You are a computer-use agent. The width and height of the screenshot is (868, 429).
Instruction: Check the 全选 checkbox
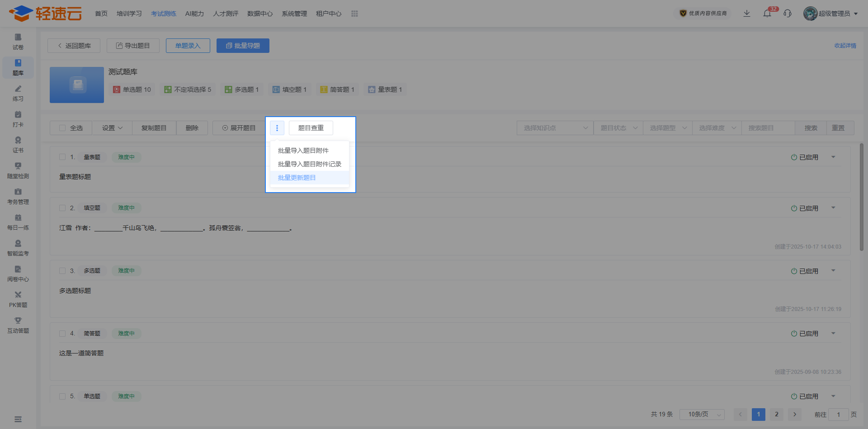click(x=62, y=128)
